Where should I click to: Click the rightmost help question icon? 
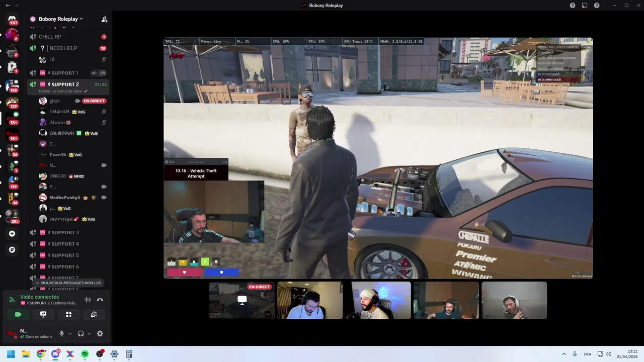pyautogui.click(x=597, y=5)
